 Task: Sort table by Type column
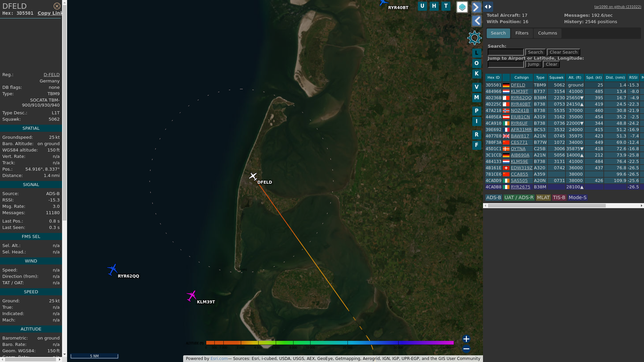click(540, 77)
